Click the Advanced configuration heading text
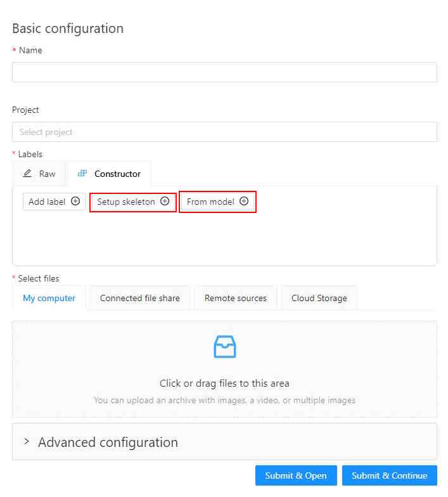Screen dimensions: 448x497 coord(108,442)
